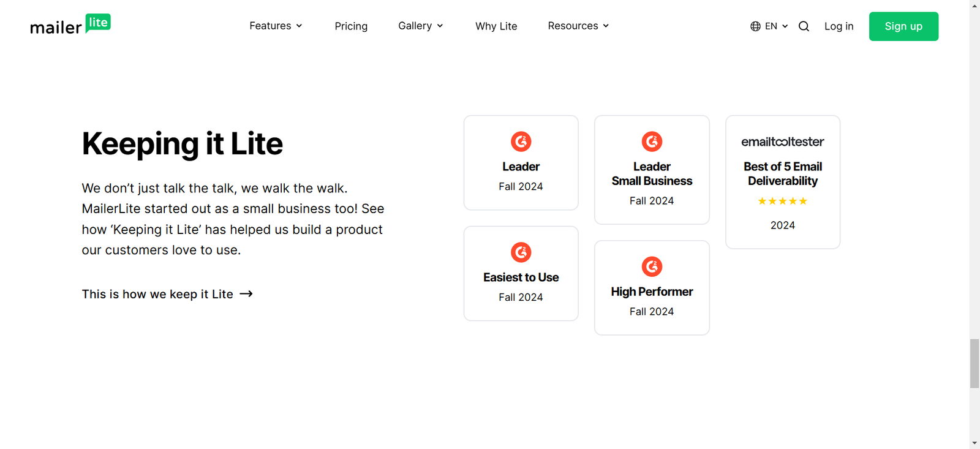Click G2 logo on Leader card

tap(521, 141)
